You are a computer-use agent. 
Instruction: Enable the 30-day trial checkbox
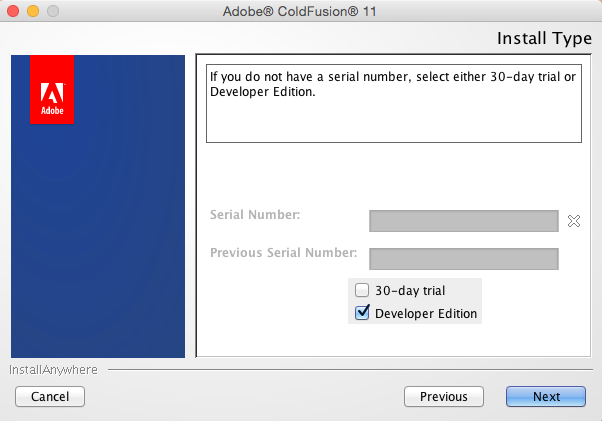(362, 290)
